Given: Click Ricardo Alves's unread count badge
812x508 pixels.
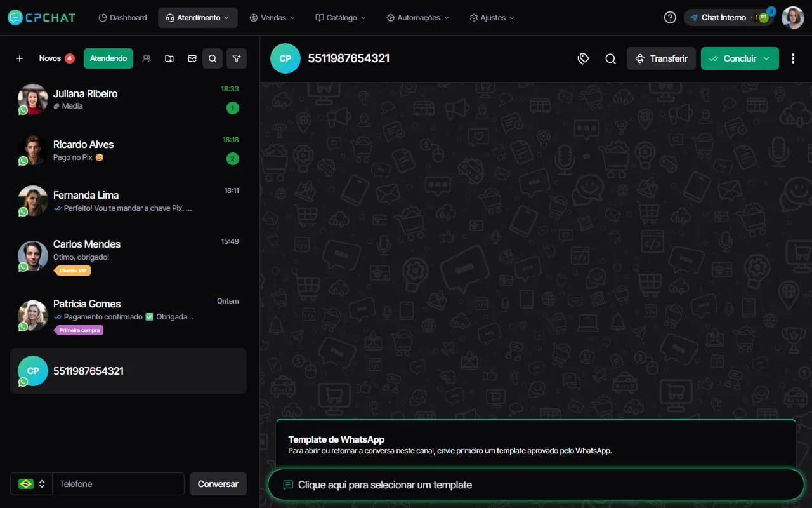Looking at the screenshot, I should point(233,159).
